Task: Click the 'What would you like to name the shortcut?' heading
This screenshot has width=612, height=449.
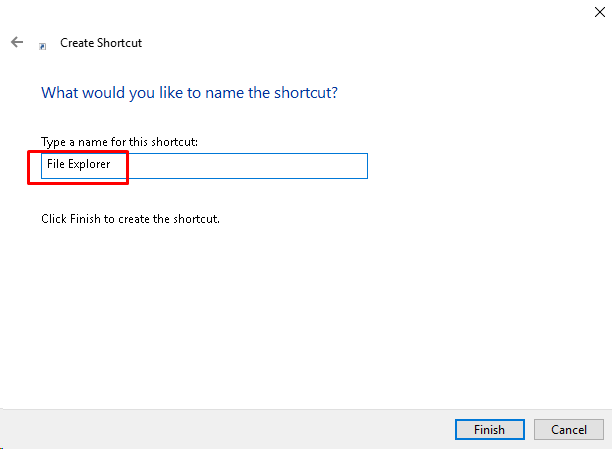Action: 189,93
